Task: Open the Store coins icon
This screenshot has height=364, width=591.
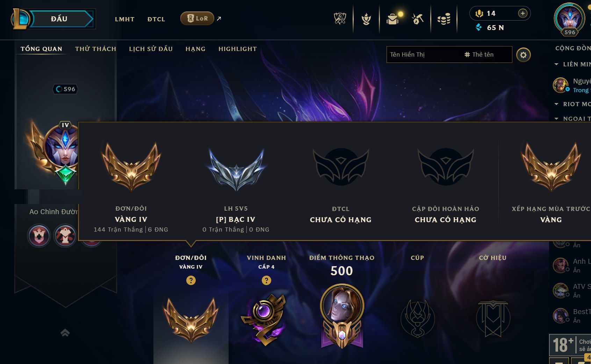Action: click(x=444, y=19)
